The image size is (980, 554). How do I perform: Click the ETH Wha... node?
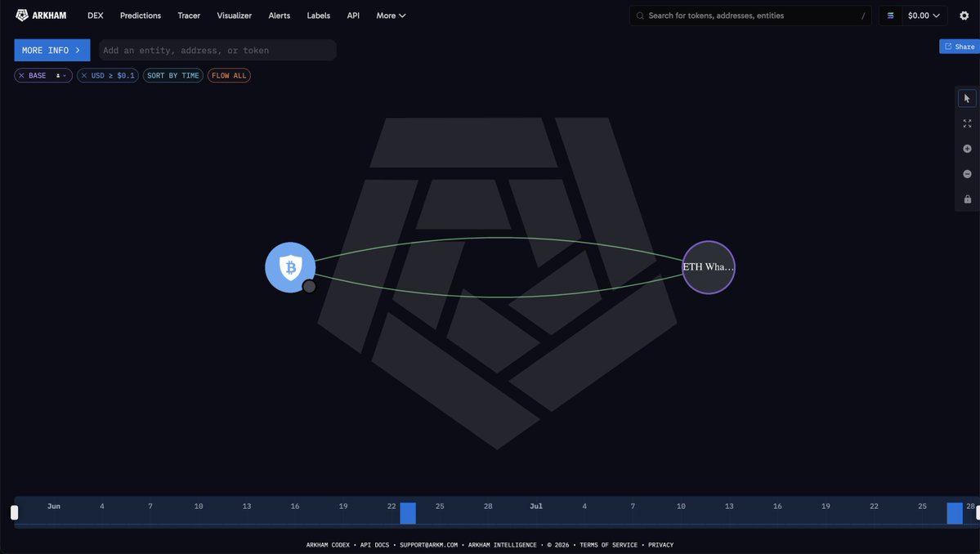[x=708, y=267]
